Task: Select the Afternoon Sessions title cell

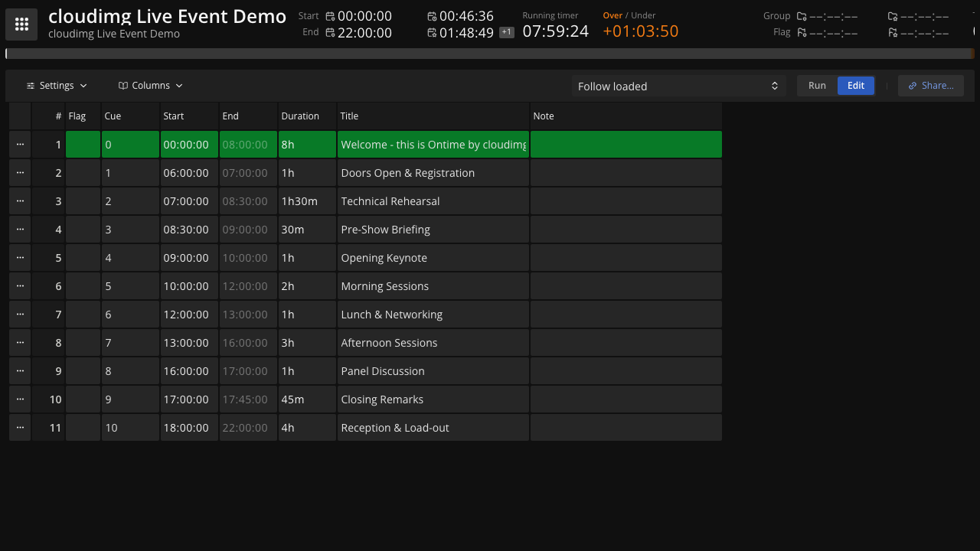Action: [433, 343]
